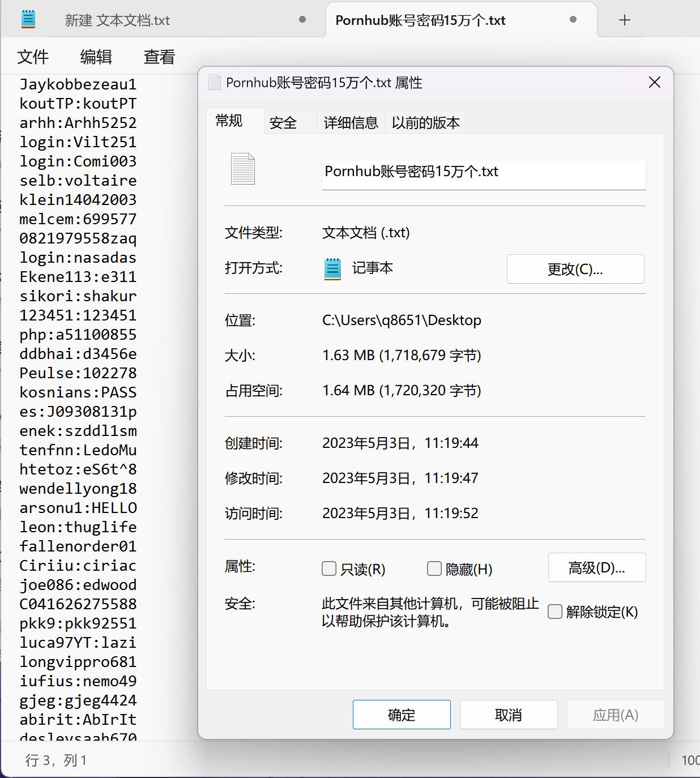The width and height of the screenshot is (700, 778).
Task: Click the 占用空间: label
Action: coord(253,391)
